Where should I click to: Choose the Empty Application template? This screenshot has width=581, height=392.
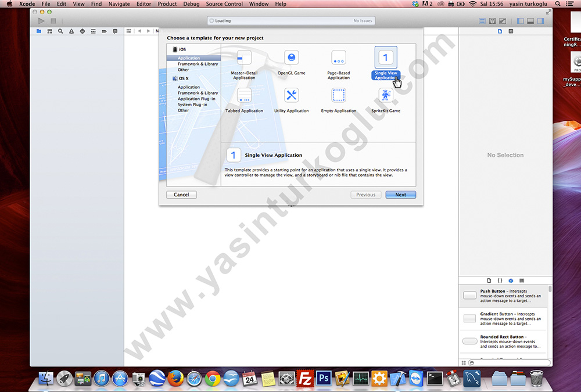coord(339,100)
